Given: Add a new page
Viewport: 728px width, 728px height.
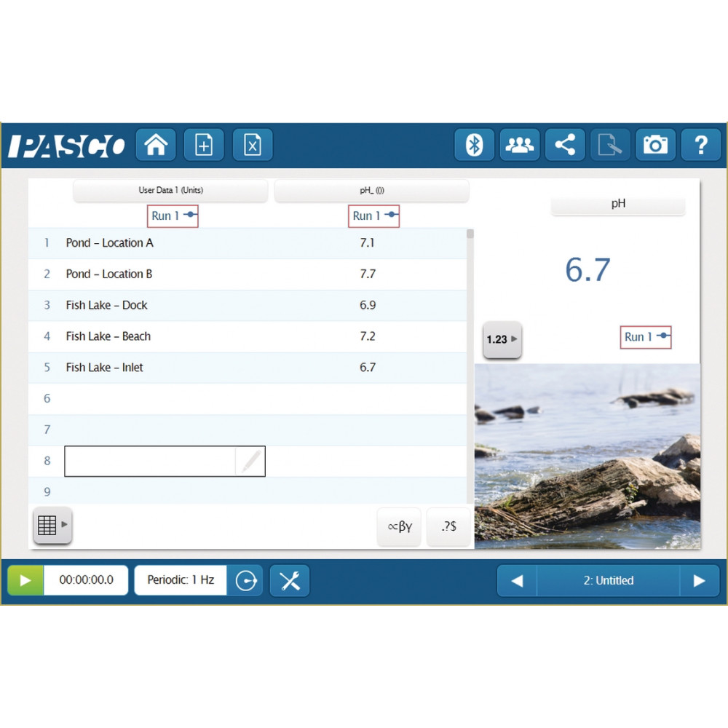Looking at the screenshot, I should [x=204, y=145].
